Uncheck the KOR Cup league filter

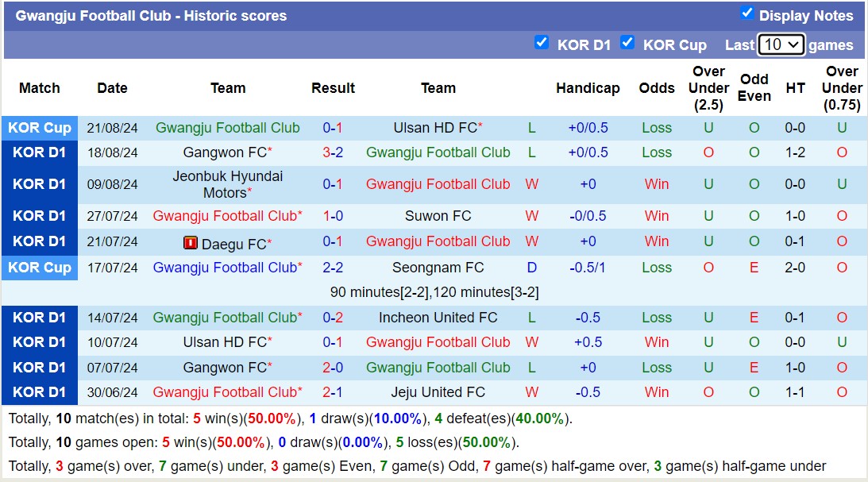pyautogui.click(x=627, y=43)
